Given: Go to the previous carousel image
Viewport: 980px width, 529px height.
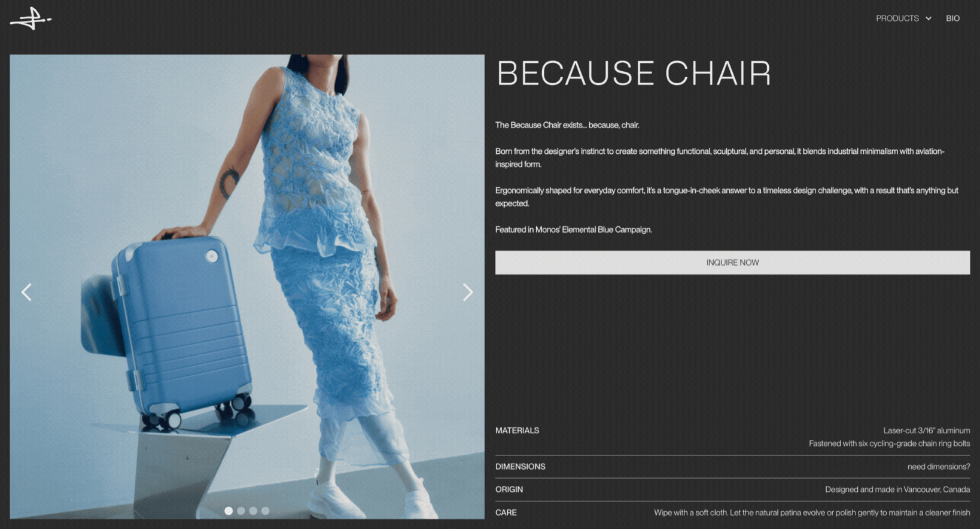Looking at the screenshot, I should pyautogui.click(x=26, y=292).
